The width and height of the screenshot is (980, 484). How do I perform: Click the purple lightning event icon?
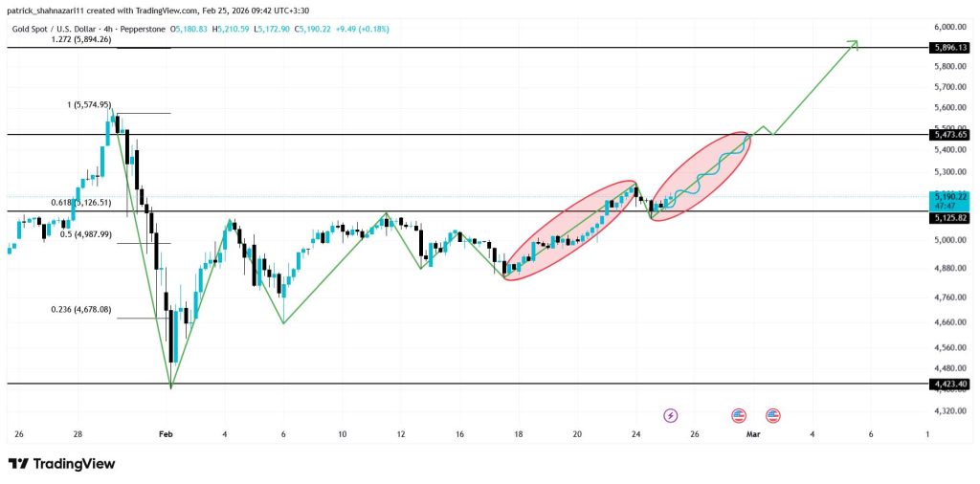click(671, 415)
